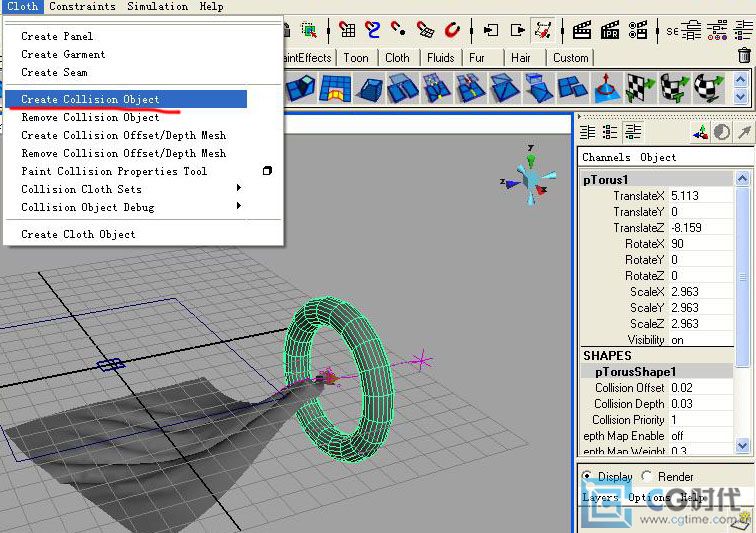This screenshot has height=533, width=756.
Task: Select the bulleted-list channel box layout icon
Action: pos(610,132)
